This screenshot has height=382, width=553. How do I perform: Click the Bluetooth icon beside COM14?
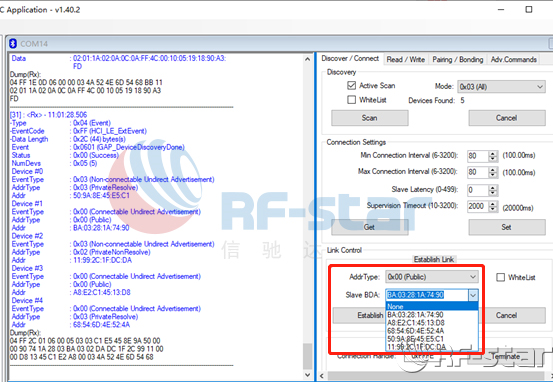pyautogui.click(x=13, y=44)
